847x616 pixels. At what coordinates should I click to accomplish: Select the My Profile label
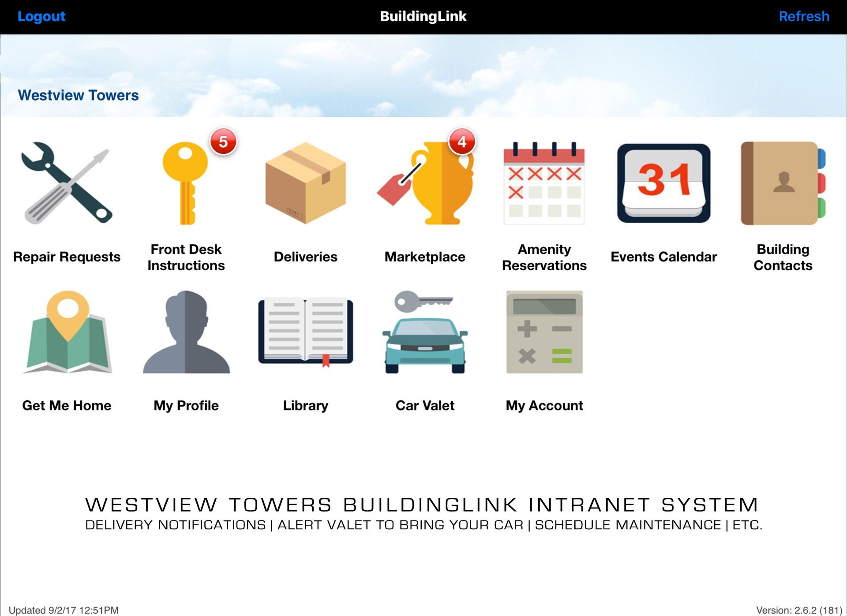click(186, 406)
